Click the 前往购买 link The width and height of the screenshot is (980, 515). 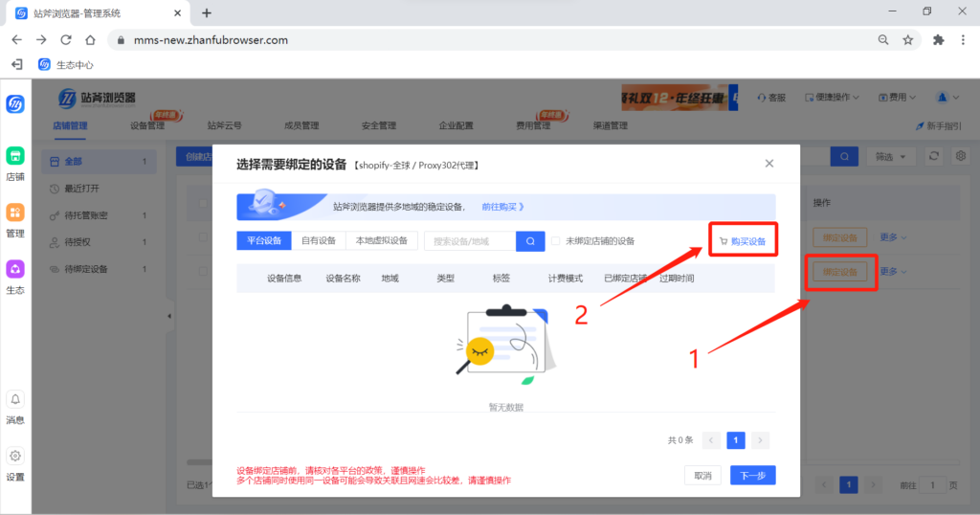click(502, 207)
